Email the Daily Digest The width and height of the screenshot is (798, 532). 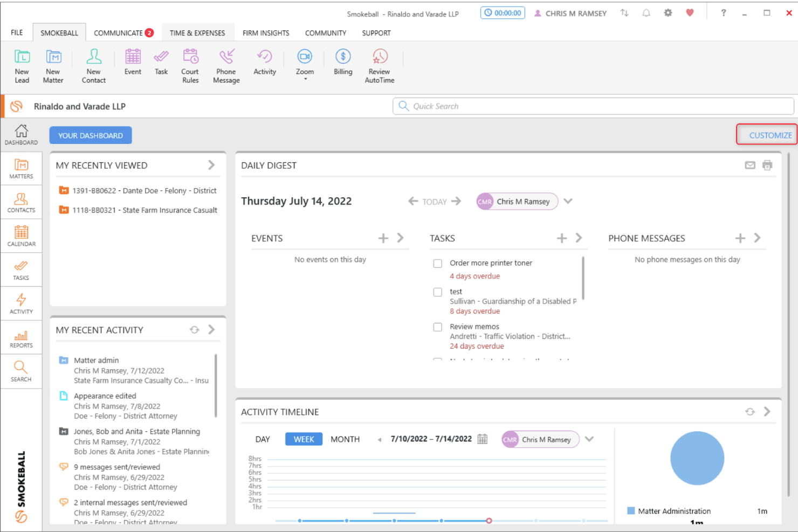tap(750, 165)
